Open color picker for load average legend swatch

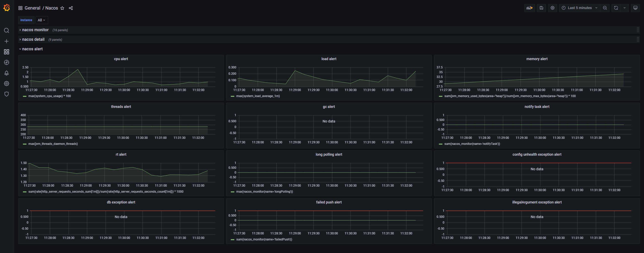[233, 96]
